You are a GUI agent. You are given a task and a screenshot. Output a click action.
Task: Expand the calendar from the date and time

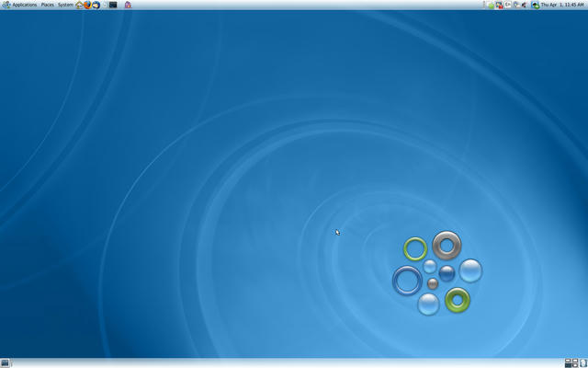563,5
